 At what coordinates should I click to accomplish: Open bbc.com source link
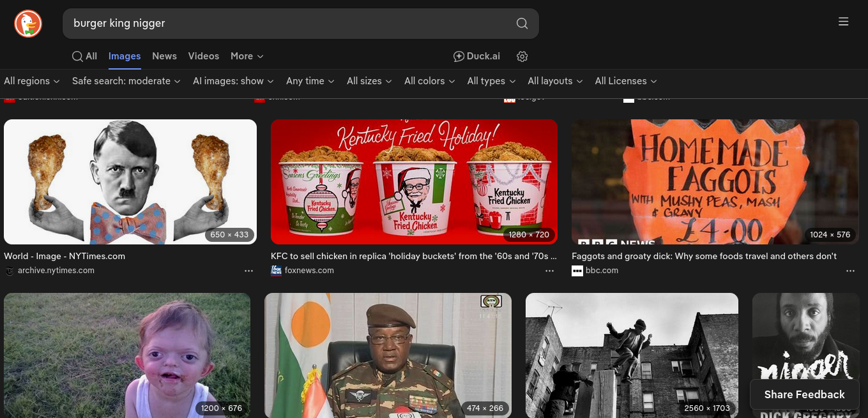(602, 271)
